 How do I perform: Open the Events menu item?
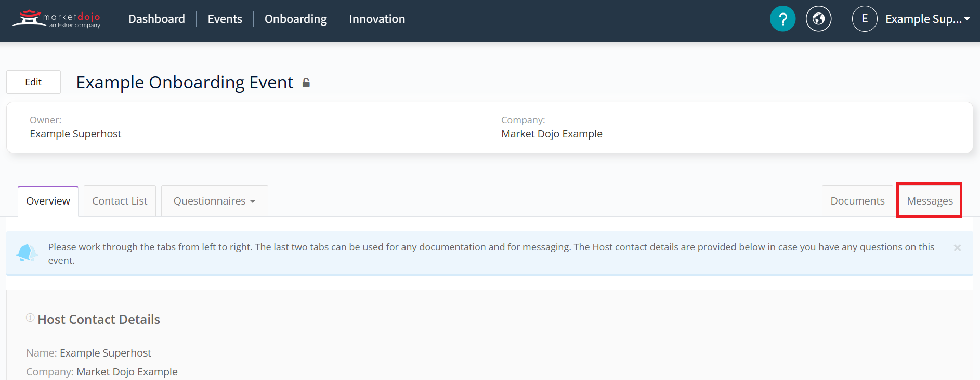point(225,19)
